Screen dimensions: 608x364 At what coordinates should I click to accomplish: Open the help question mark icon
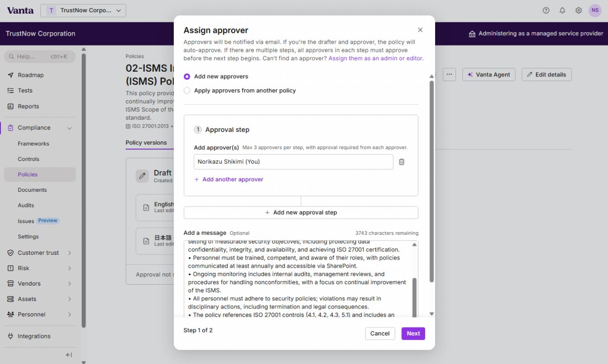click(x=546, y=10)
